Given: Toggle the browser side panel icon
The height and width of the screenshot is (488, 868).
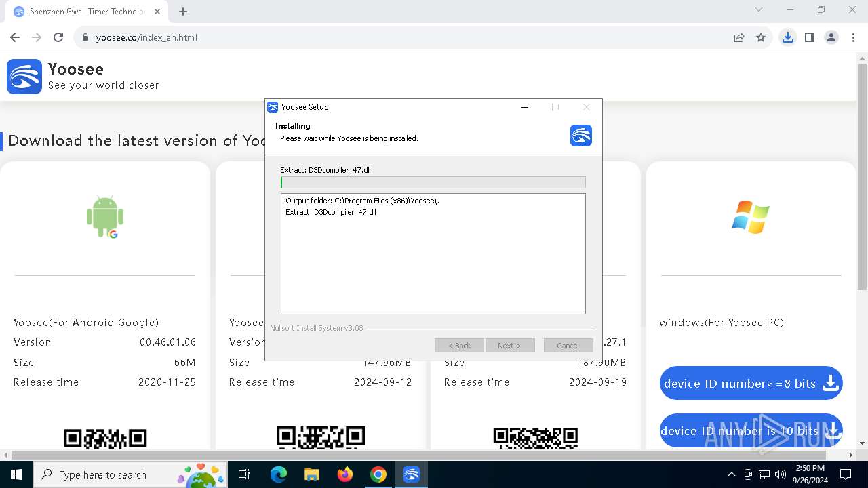Looking at the screenshot, I should [x=809, y=37].
